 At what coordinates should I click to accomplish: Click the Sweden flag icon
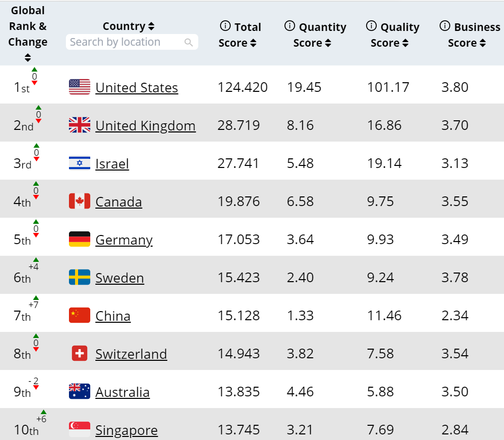(x=80, y=277)
